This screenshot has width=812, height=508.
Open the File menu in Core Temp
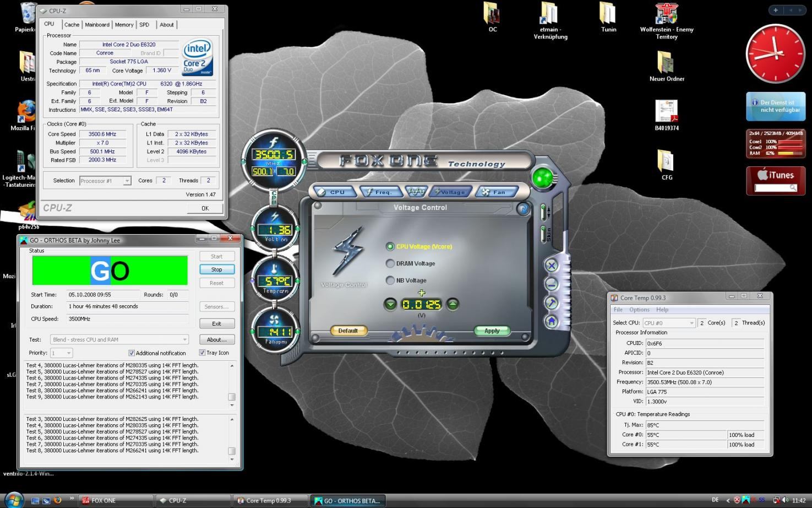(x=618, y=310)
